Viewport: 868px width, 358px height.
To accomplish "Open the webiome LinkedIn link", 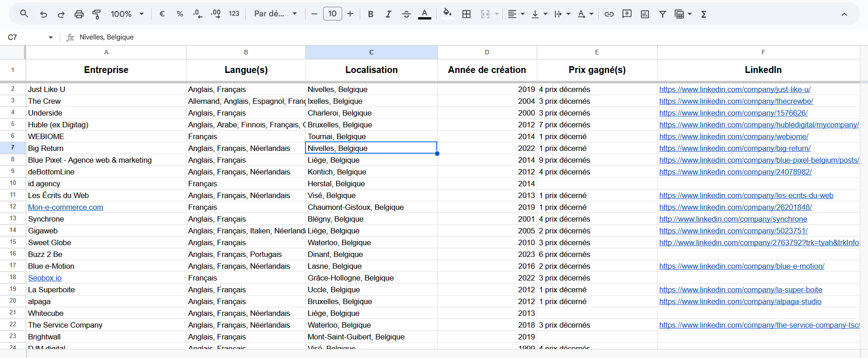I will click(x=734, y=136).
